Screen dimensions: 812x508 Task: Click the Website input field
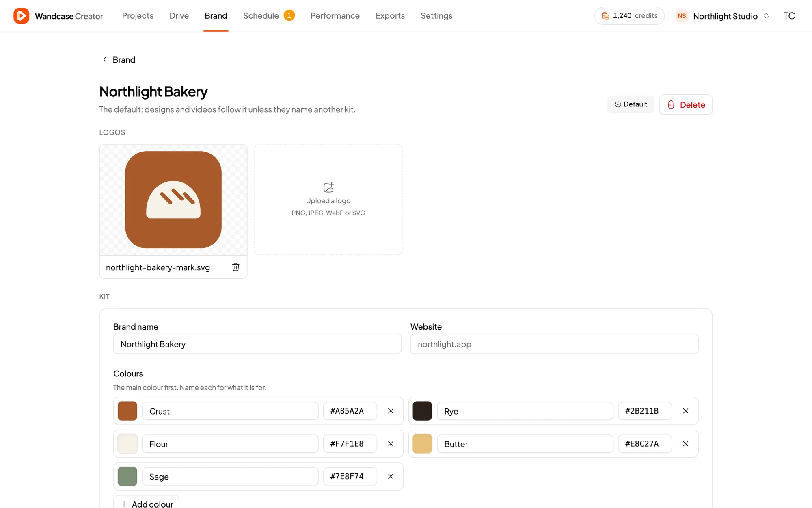tap(554, 344)
